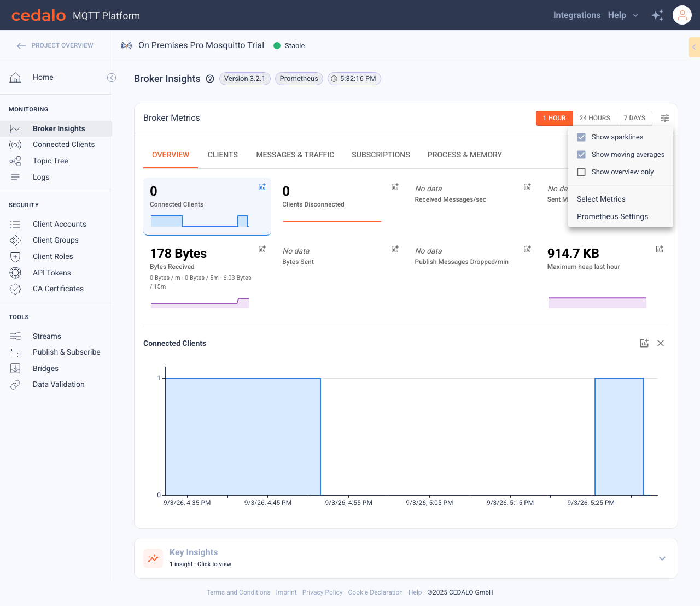Select the 1 HOUR time range
This screenshot has height=606, width=700.
point(555,118)
